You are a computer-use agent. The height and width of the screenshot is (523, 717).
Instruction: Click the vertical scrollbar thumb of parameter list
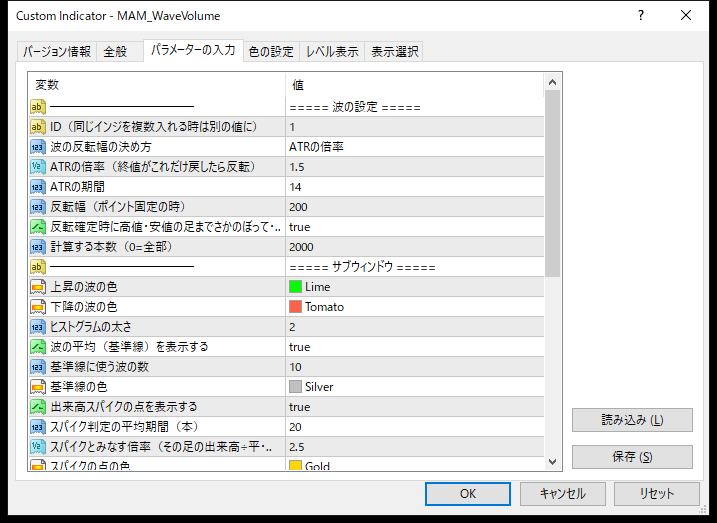point(552,183)
